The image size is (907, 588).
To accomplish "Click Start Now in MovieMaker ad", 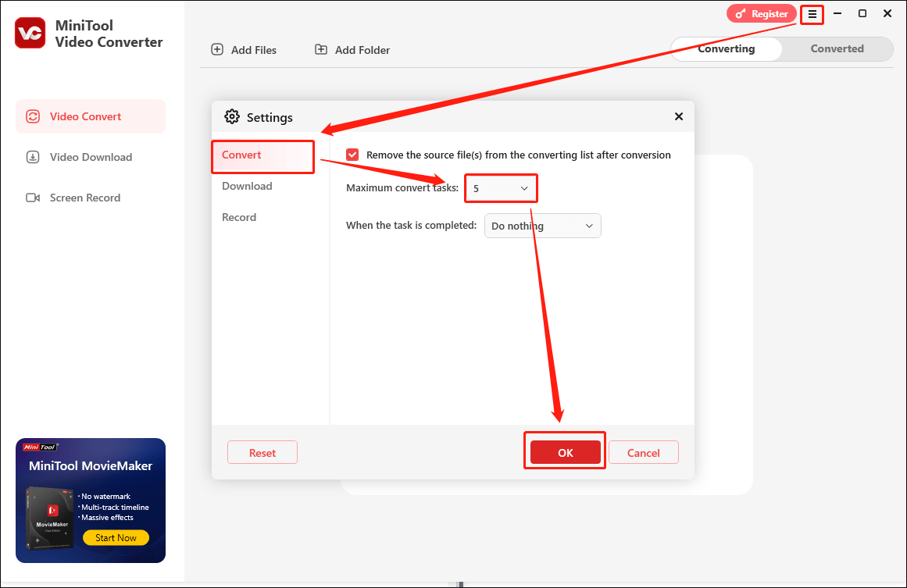I will point(116,538).
